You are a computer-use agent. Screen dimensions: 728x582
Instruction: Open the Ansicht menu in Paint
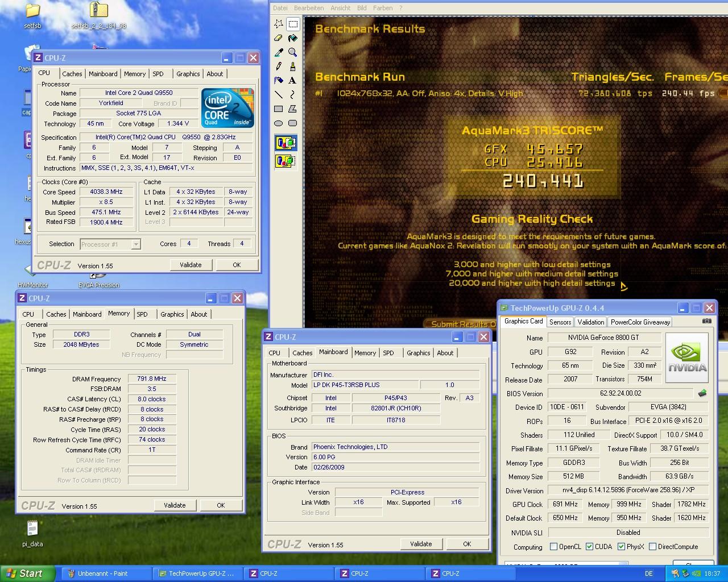click(x=340, y=8)
